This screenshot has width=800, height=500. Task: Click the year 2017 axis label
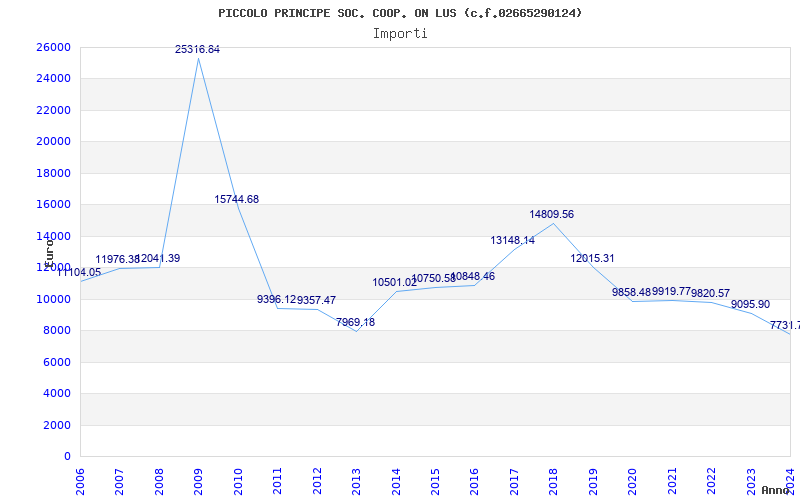click(x=514, y=482)
